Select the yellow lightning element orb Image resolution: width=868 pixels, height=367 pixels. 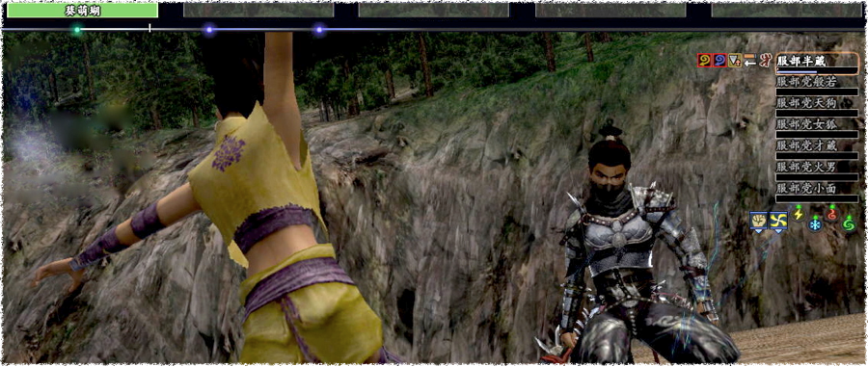[x=798, y=213]
